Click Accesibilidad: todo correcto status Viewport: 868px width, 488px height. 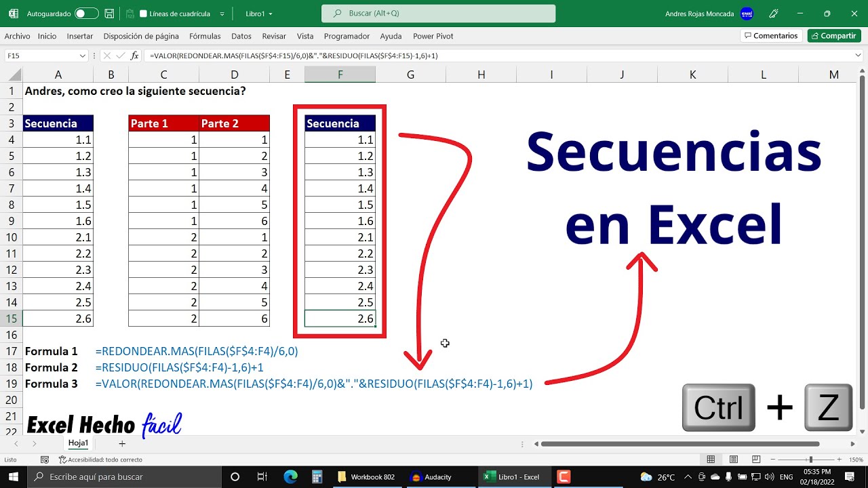(x=100, y=459)
